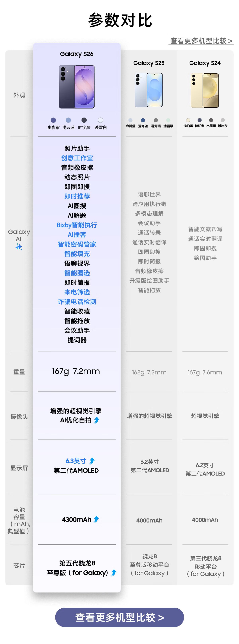
Task: Click the Bixby智能执行 feature text
Action: point(77,225)
